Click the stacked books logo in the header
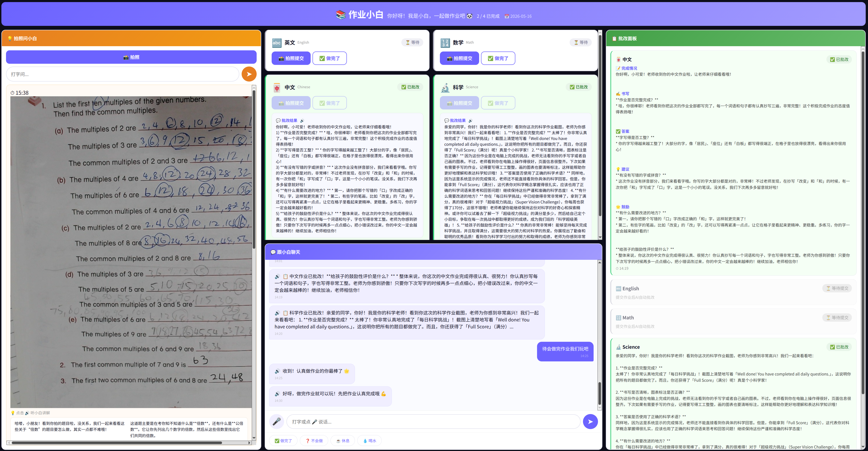 click(341, 15)
